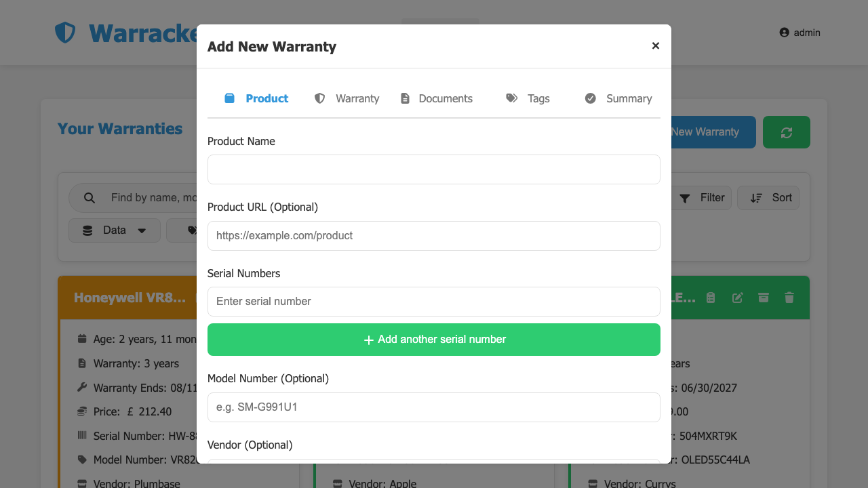
Task: Click the Price £ 212.40 text
Action: click(x=133, y=411)
